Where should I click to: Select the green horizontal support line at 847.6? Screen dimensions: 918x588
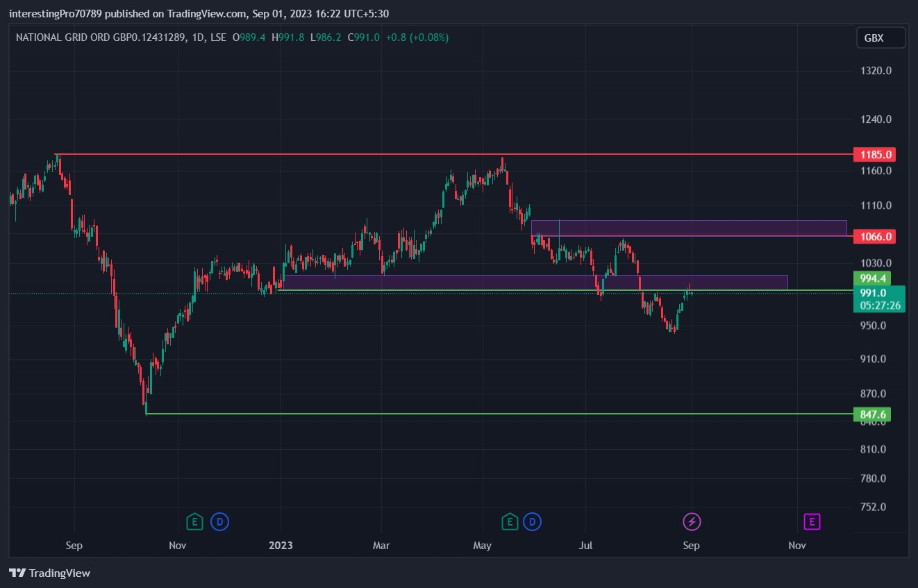(x=499, y=414)
